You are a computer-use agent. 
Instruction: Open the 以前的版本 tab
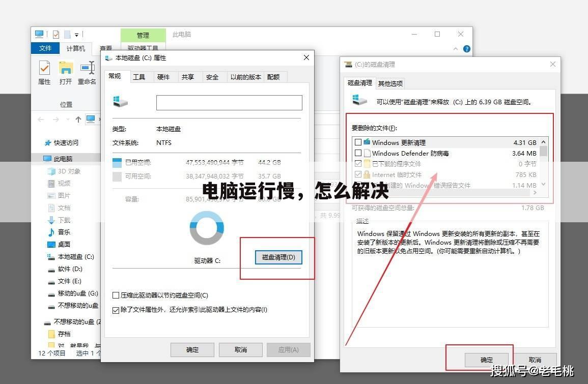pos(245,77)
